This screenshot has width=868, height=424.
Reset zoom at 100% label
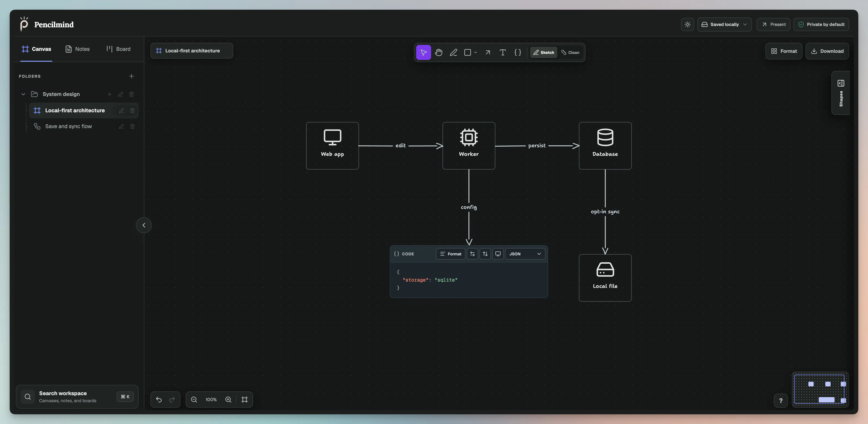pos(211,399)
